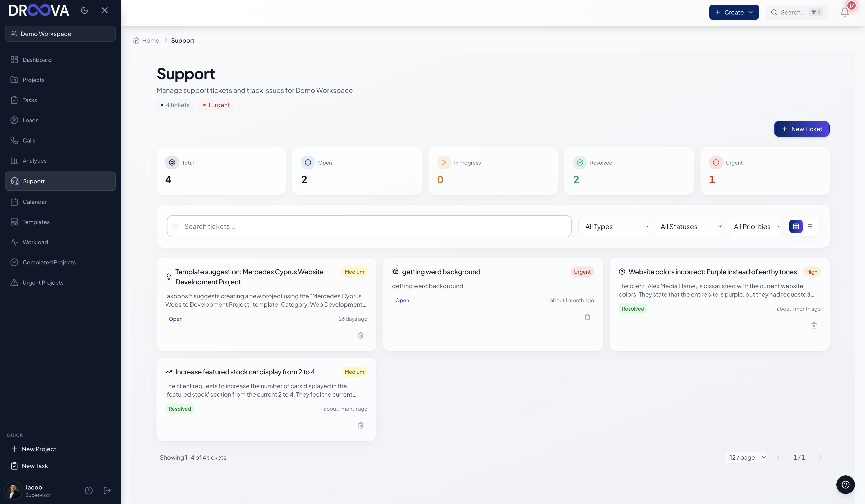This screenshot has width=865, height=504.
Task: Open the getting werd background ticket title
Action: pyautogui.click(x=441, y=272)
